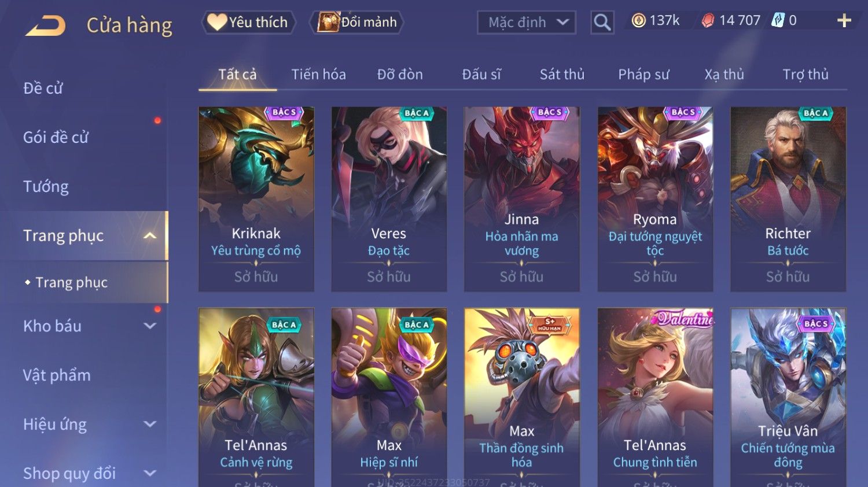Image resolution: width=868 pixels, height=487 pixels.
Task: Collapse the Trang phục sidebar section
Action: (150, 235)
